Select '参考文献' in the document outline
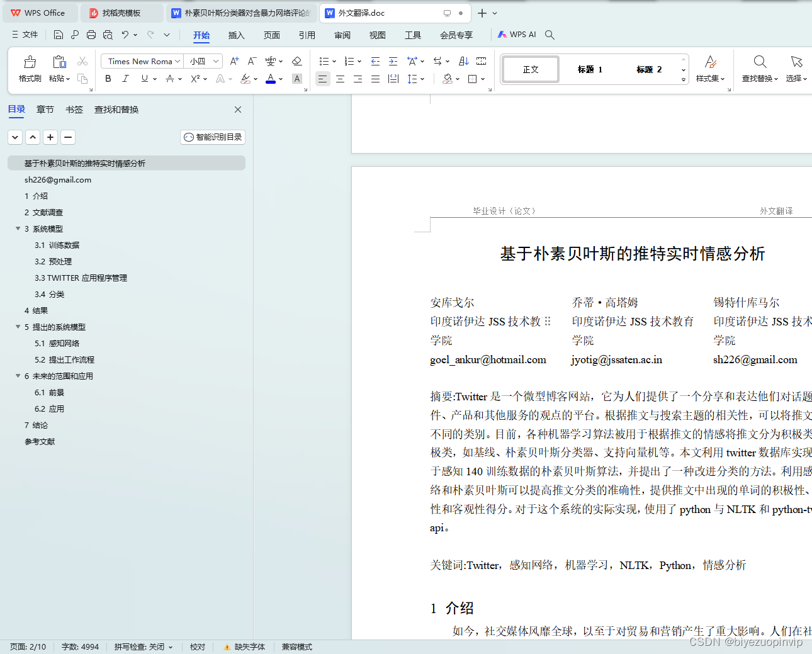The width and height of the screenshot is (812, 654). pyautogui.click(x=40, y=441)
